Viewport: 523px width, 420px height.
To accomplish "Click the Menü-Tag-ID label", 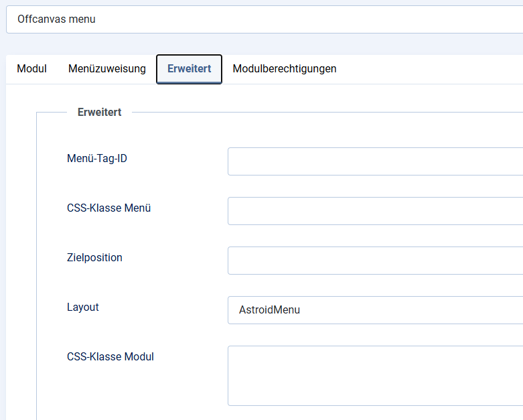I will pyautogui.click(x=97, y=158).
